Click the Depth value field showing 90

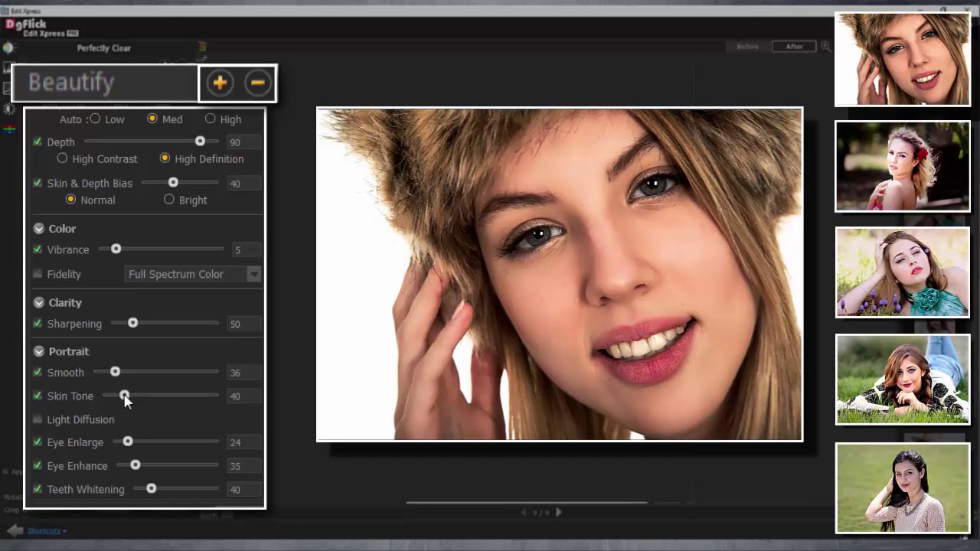click(x=243, y=142)
